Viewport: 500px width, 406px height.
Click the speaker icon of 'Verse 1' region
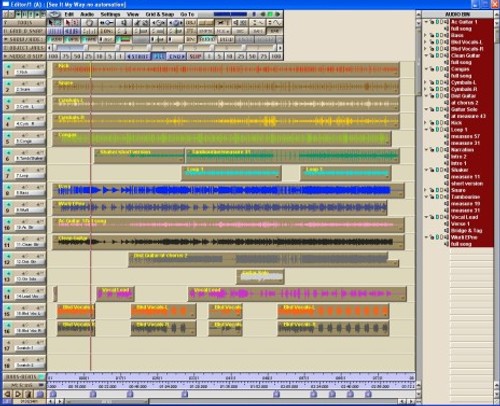tap(447, 224)
